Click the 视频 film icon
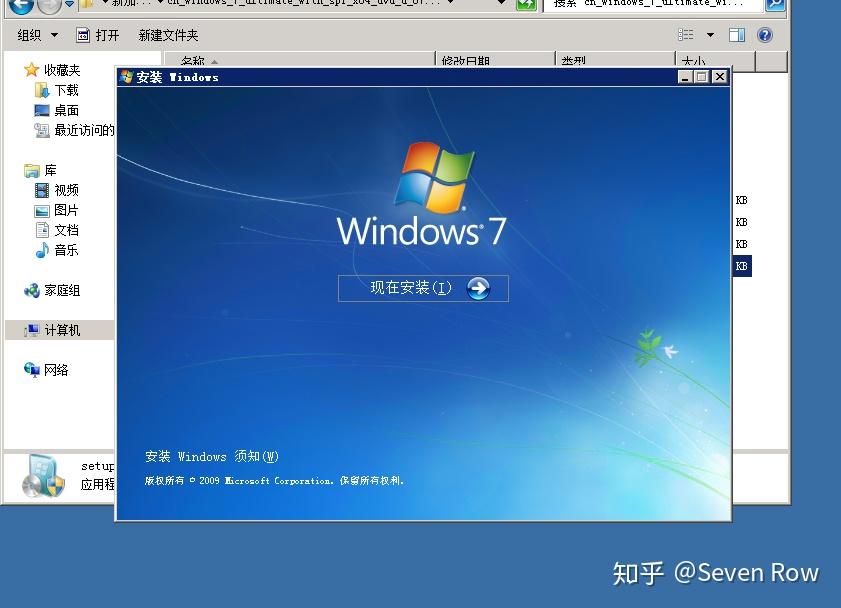841x608 pixels. 42,190
